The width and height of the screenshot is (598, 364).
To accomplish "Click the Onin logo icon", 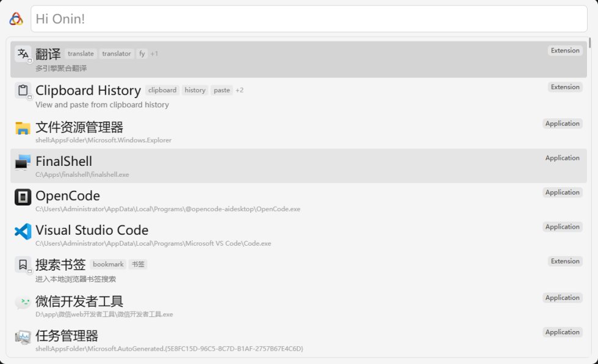I will pyautogui.click(x=16, y=19).
